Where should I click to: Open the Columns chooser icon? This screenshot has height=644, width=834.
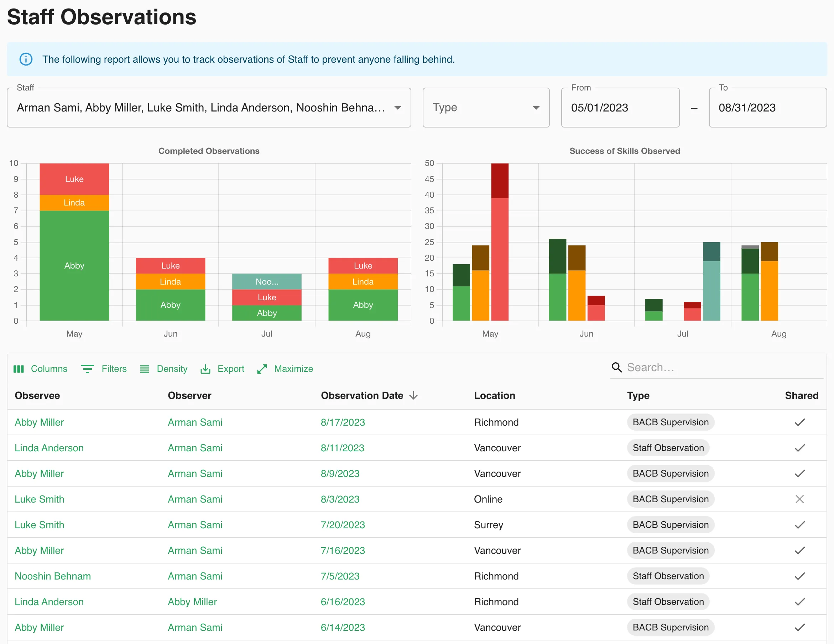tap(19, 369)
